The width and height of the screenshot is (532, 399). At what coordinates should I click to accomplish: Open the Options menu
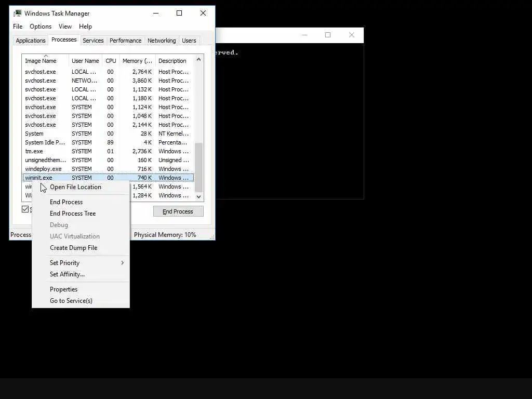[x=41, y=26]
